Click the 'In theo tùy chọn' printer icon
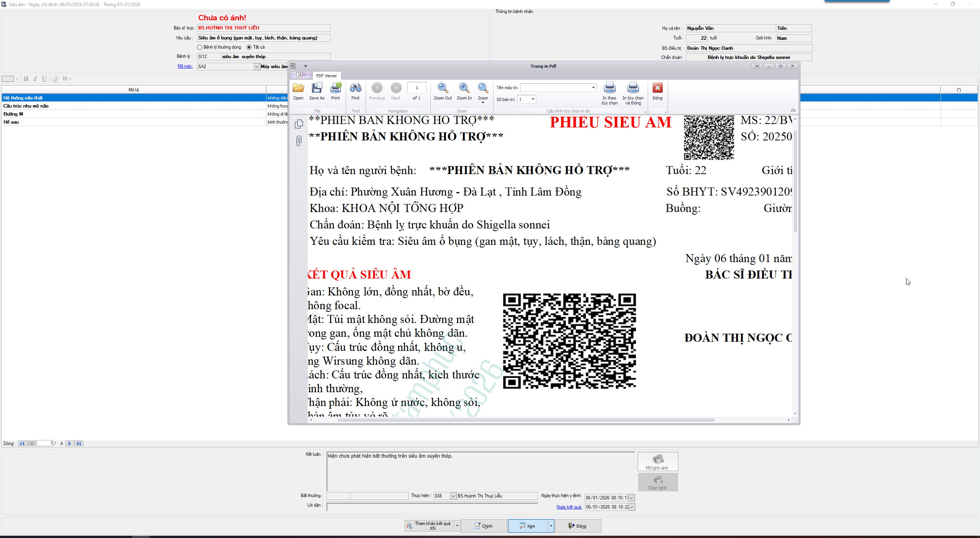This screenshot has width=980, height=538. (x=609, y=89)
